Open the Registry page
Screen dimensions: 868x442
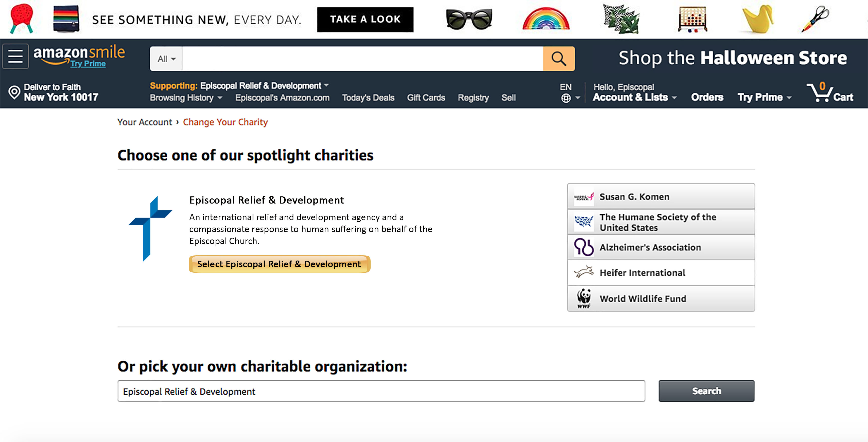point(473,98)
